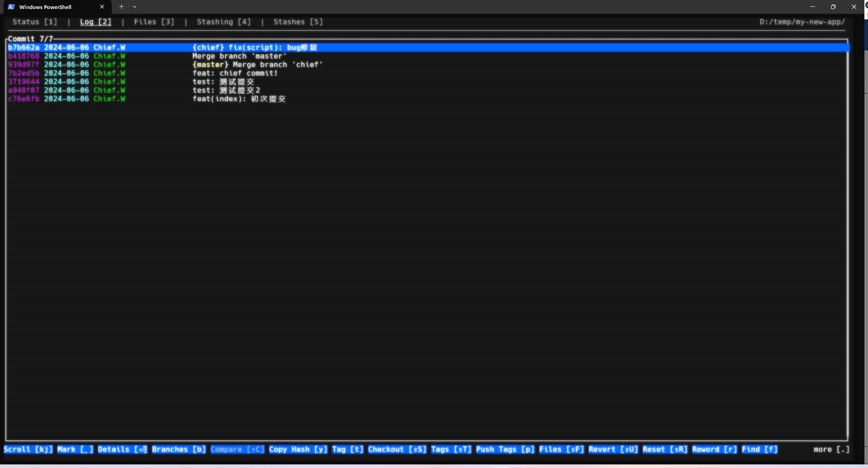This screenshot has height=468, width=868.
Task: Click the Files command in bottom bar
Action: 562,450
